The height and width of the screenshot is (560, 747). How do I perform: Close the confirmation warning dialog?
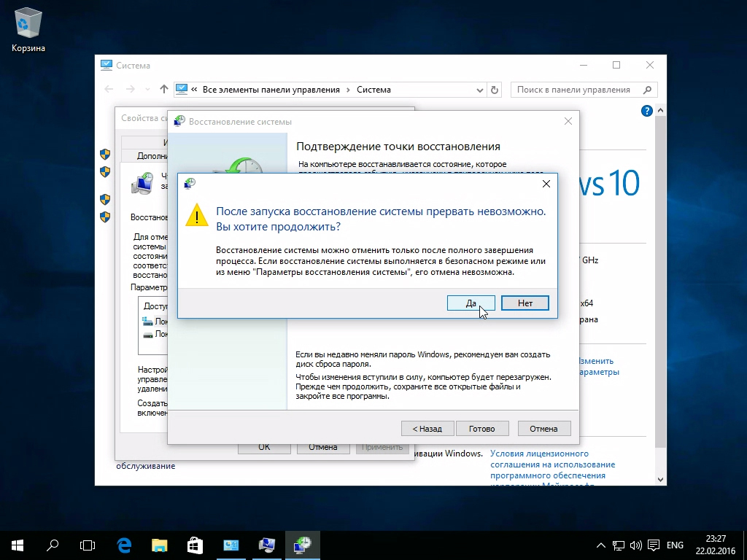[546, 184]
